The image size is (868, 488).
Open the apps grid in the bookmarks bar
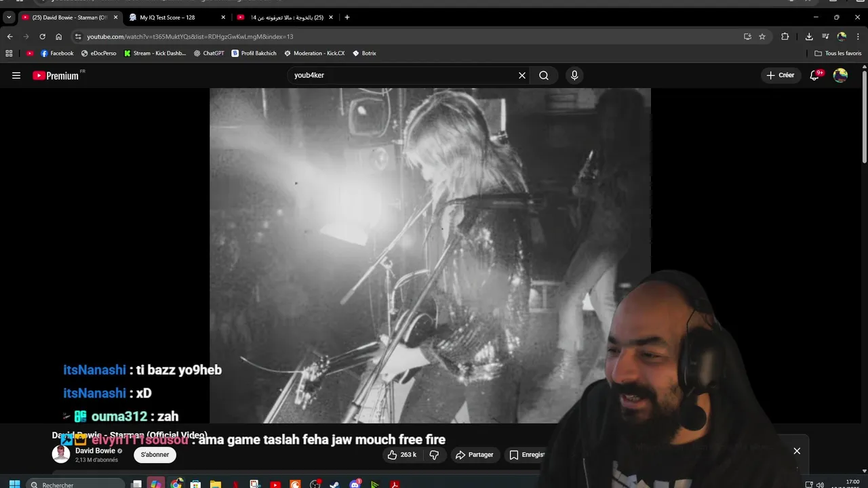tap(9, 53)
